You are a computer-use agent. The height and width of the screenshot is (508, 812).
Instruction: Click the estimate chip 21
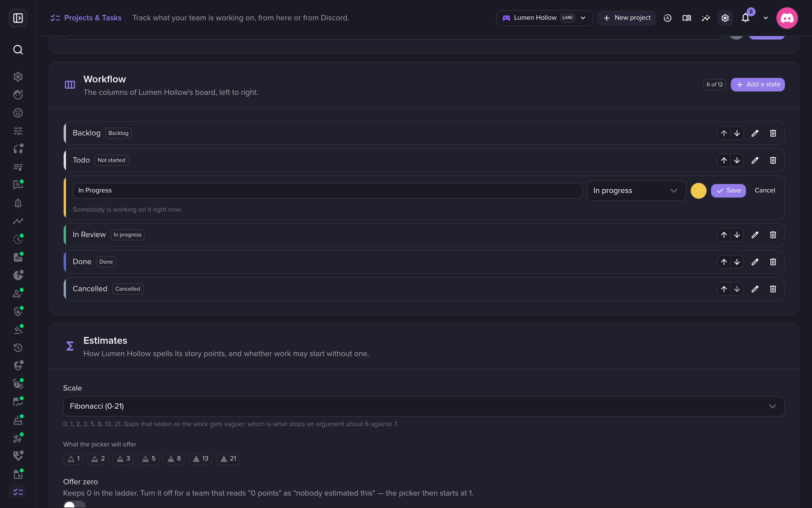[228, 459]
